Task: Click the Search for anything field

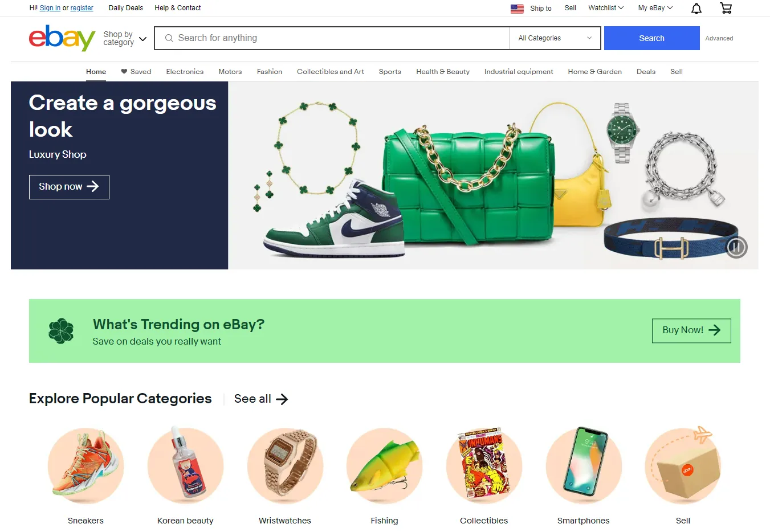Action: point(332,38)
